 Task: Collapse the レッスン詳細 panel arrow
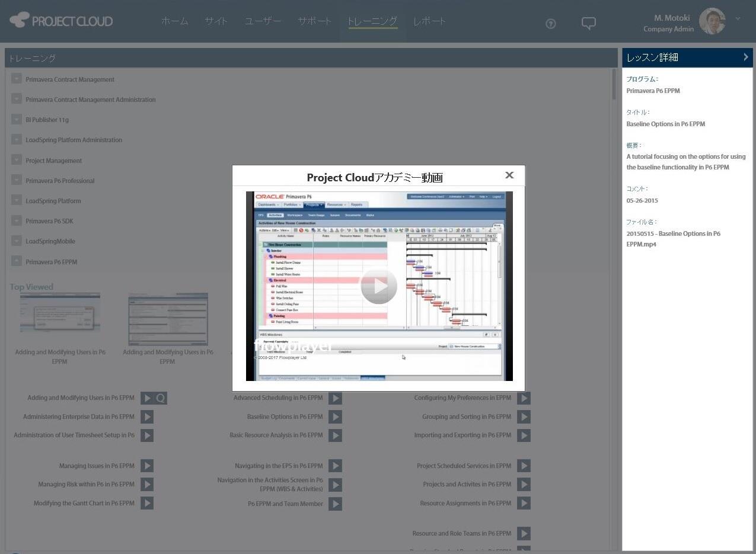tap(746, 57)
